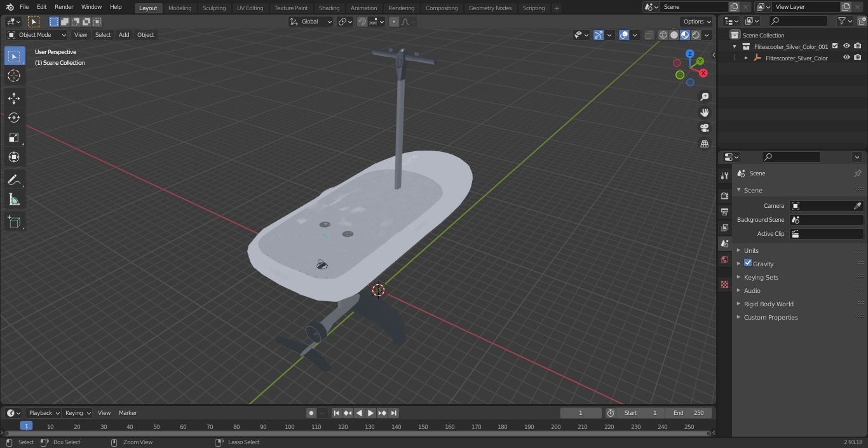868x448 pixels.
Task: Play the animation forward
Action: pos(370,413)
